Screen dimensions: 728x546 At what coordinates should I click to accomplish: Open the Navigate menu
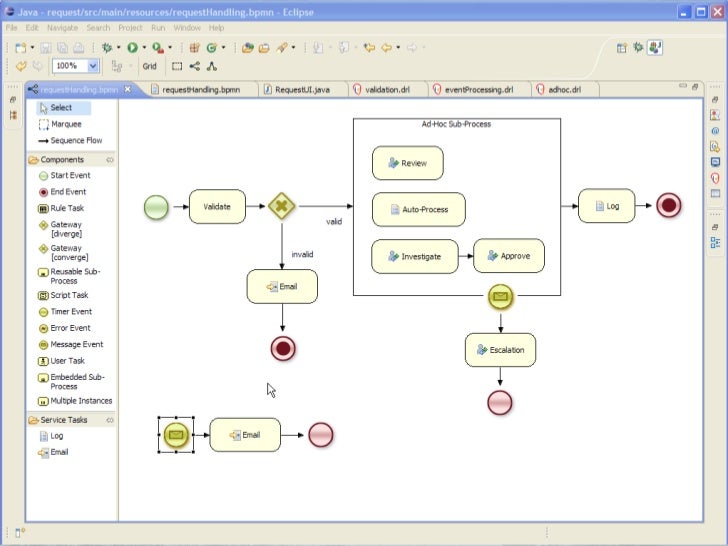coord(63,28)
